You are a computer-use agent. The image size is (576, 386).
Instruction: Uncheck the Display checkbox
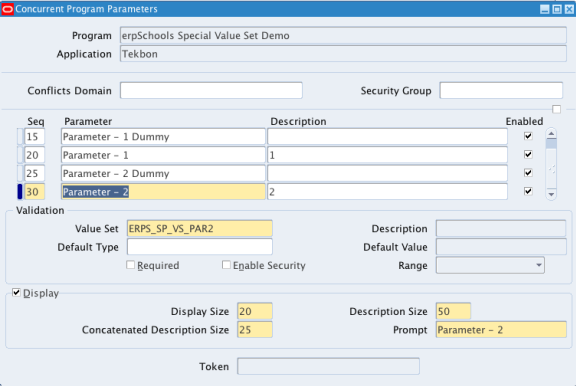16,293
